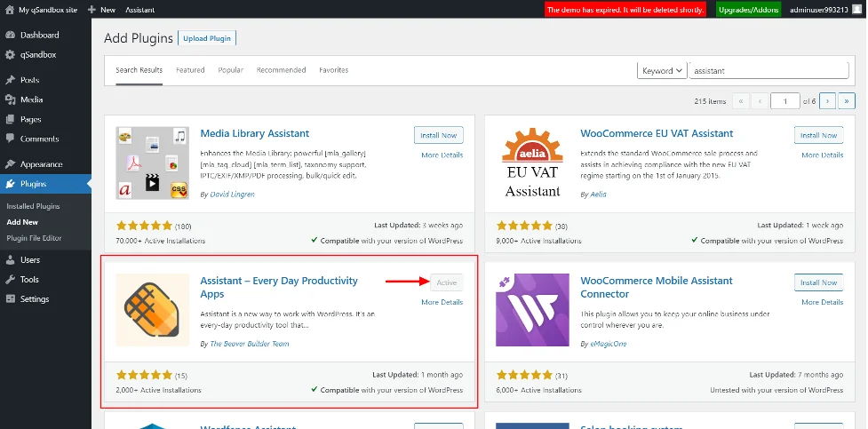The image size is (868, 429).
Task: Open More Details for Media Library Assistant
Action: [x=442, y=155]
